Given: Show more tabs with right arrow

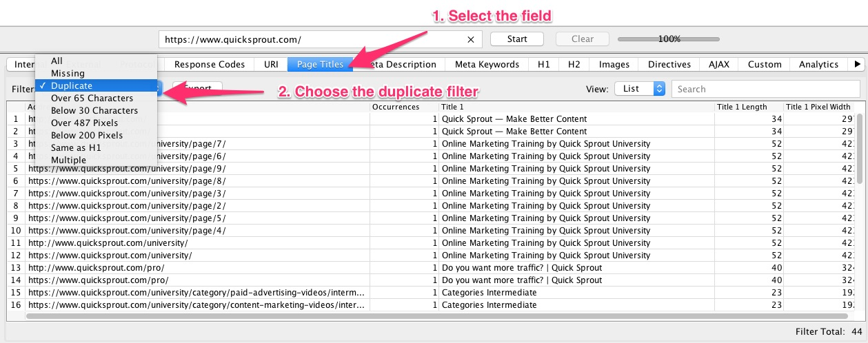Looking at the screenshot, I should click(858, 64).
